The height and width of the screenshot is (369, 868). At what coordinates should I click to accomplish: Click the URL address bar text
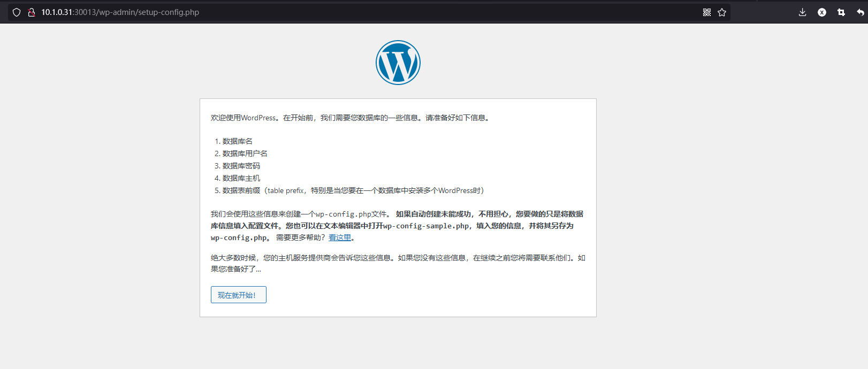point(120,12)
